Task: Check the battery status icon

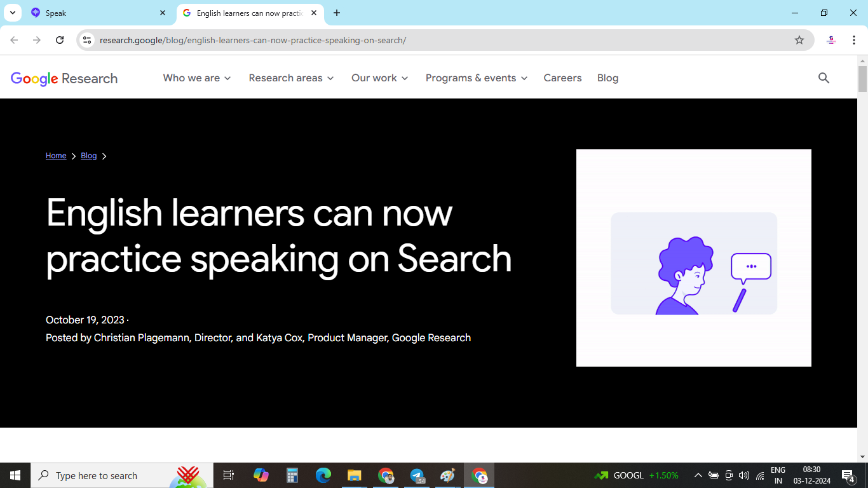Action: (714, 475)
